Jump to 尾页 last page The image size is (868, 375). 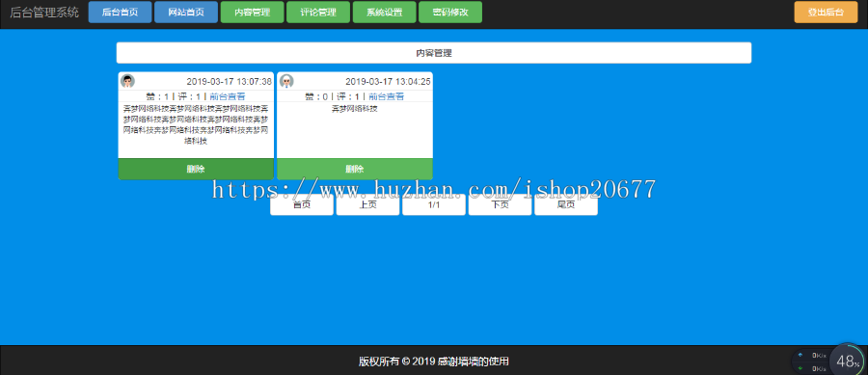pos(566,205)
